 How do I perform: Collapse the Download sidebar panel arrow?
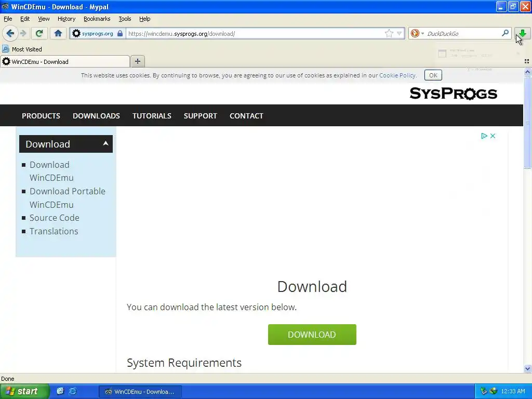(x=105, y=143)
